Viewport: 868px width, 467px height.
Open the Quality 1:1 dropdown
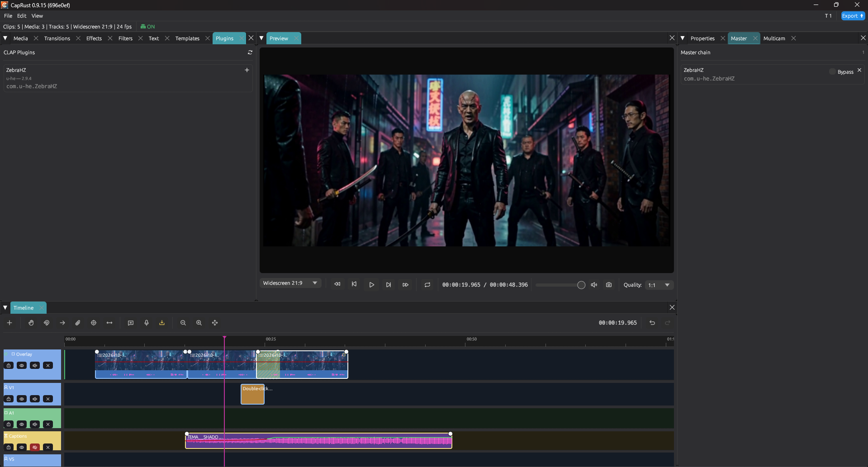pyautogui.click(x=659, y=285)
